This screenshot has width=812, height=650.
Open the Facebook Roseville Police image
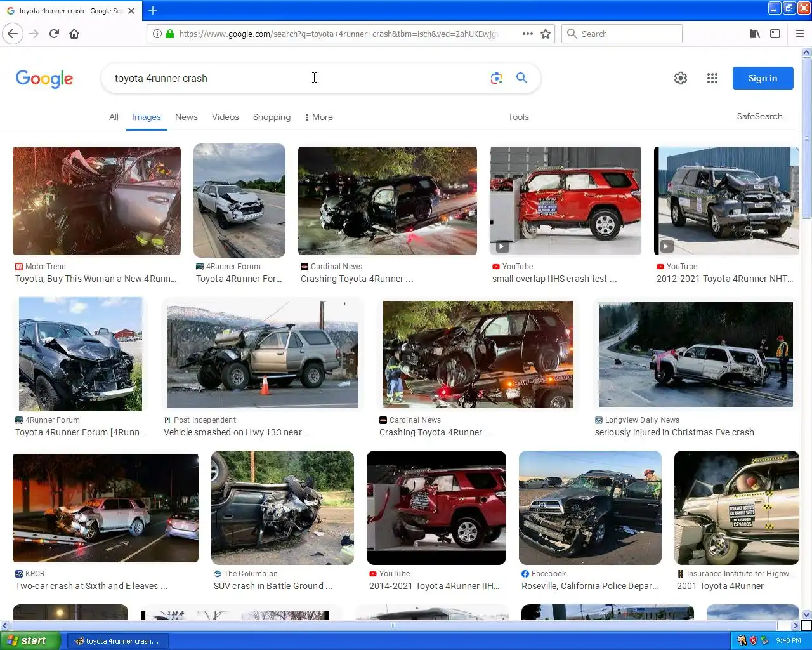[x=590, y=508]
